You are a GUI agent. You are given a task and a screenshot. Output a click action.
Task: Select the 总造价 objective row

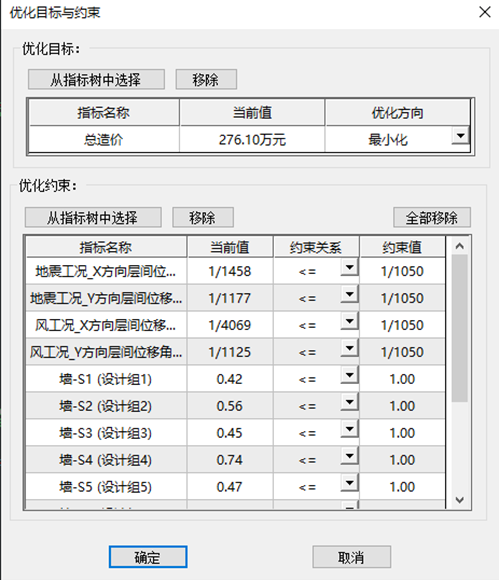click(x=250, y=139)
